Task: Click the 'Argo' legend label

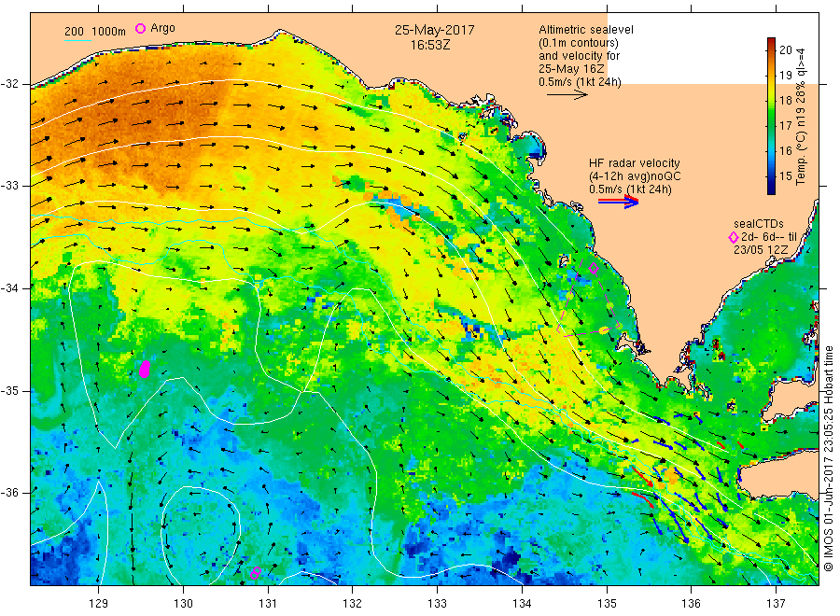Action: [162, 28]
